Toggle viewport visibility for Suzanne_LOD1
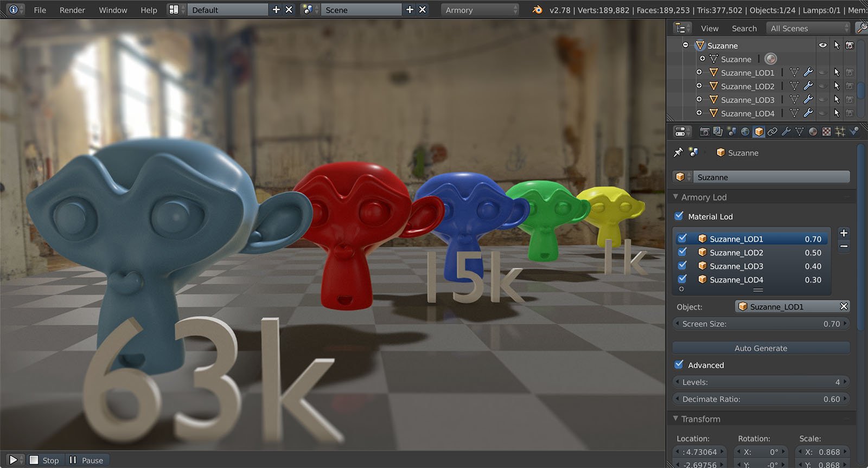This screenshot has width=868, height=468. [x=823, y=72]
